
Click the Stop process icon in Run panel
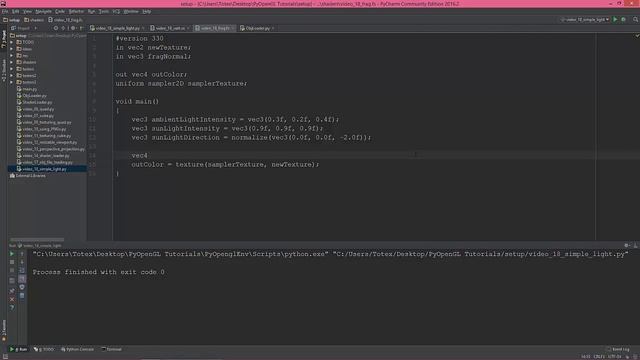(12, 262)
